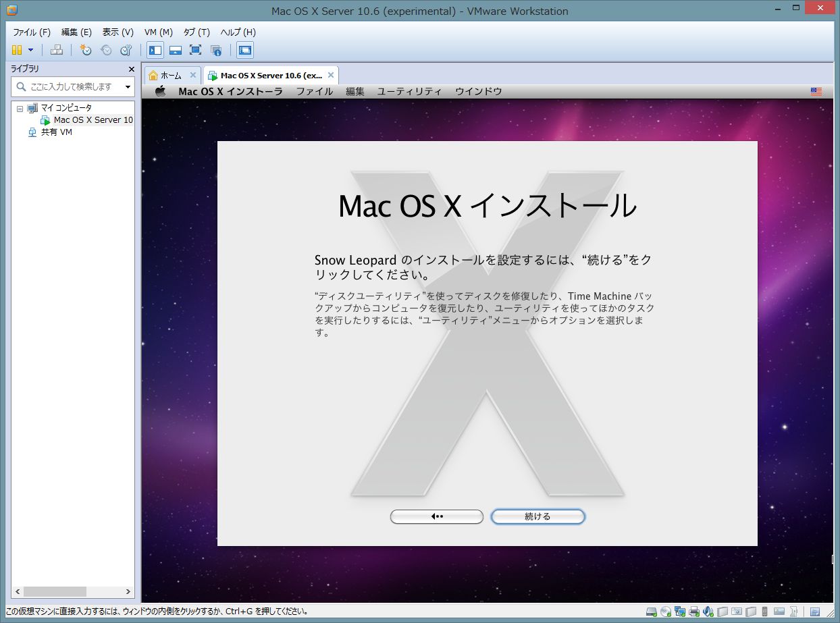Open the VM (M) menu
840x623 pixels.
coord(159,32)
